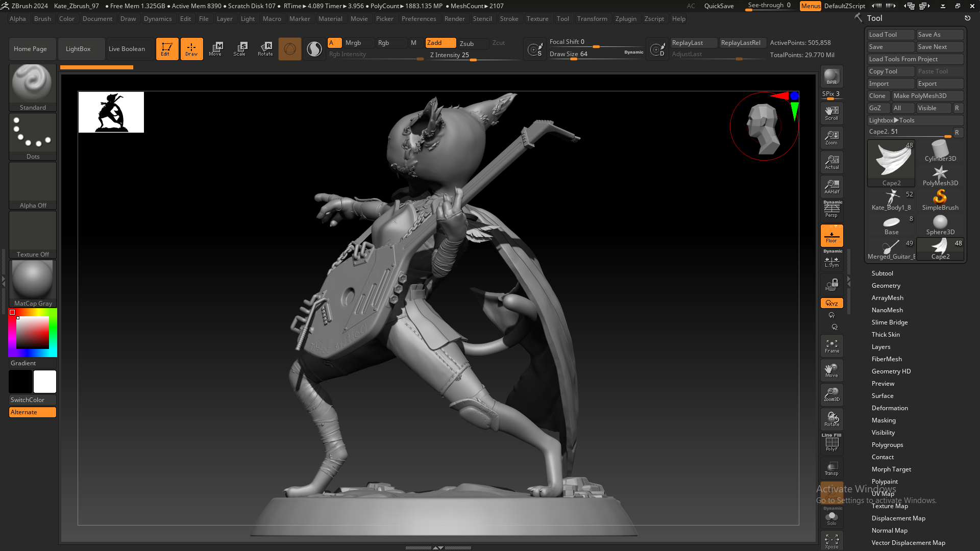Select the Base tool thumbnail
This screenshot has height=551, width=980.
coord(891,225)
